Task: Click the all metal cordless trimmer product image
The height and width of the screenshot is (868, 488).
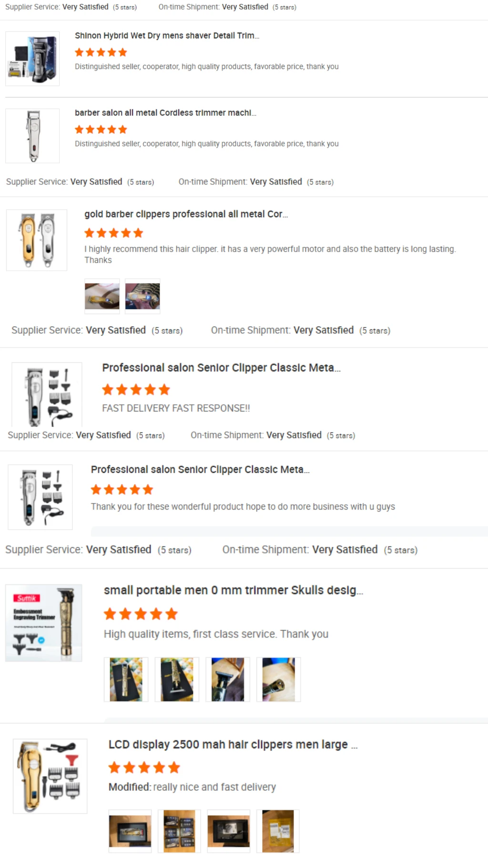Action: 32,136
